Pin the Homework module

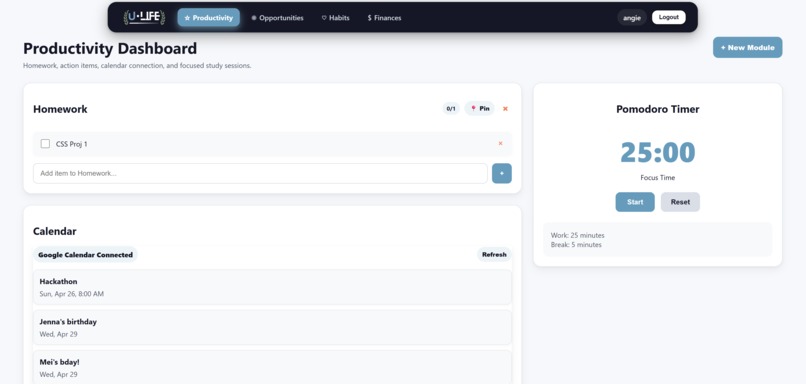[x=480, y=108]
